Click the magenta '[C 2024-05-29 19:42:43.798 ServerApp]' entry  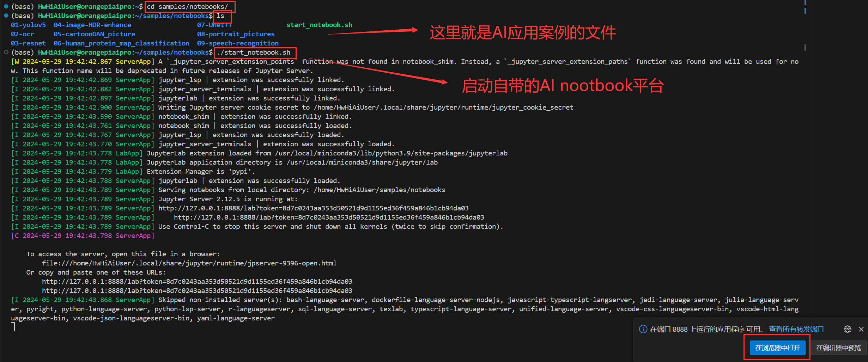coord(83,236)
